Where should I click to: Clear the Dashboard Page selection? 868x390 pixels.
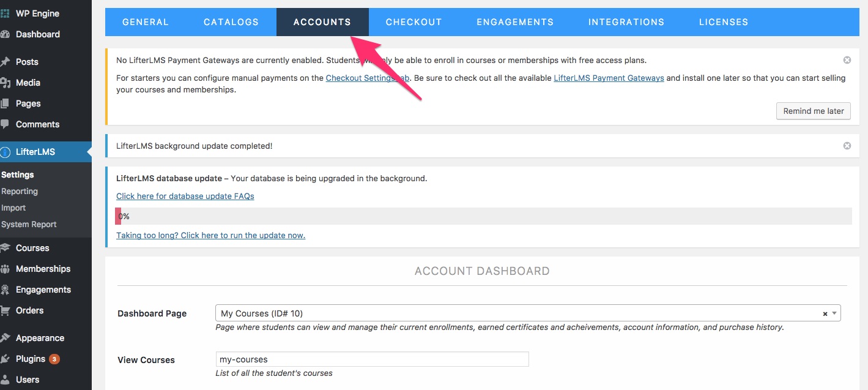click(x=825, y=313)
